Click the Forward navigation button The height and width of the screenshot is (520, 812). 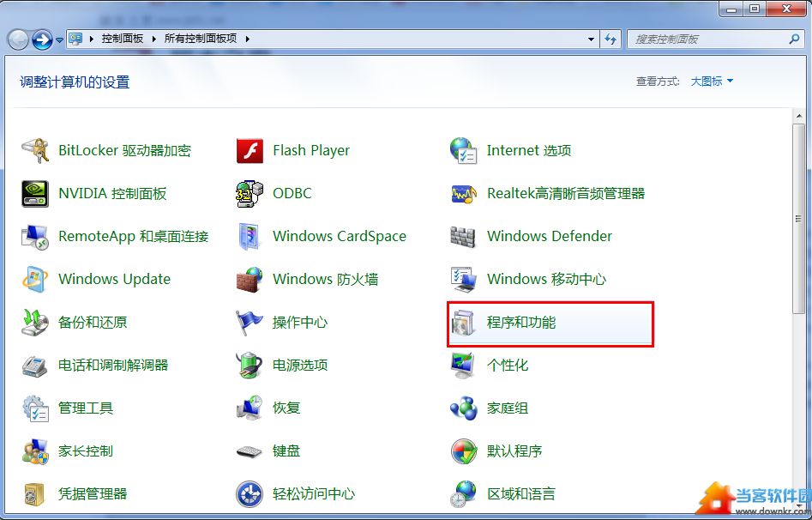coord(43,40)
